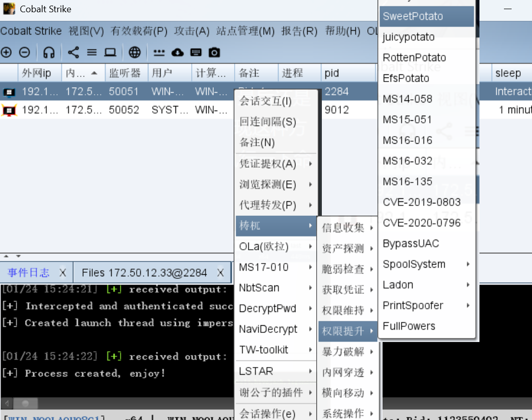The height and width of the screenshot is (420, 532).
Task: Open the 有效载荷(P) menu
Action: click(x=139, y=31)
